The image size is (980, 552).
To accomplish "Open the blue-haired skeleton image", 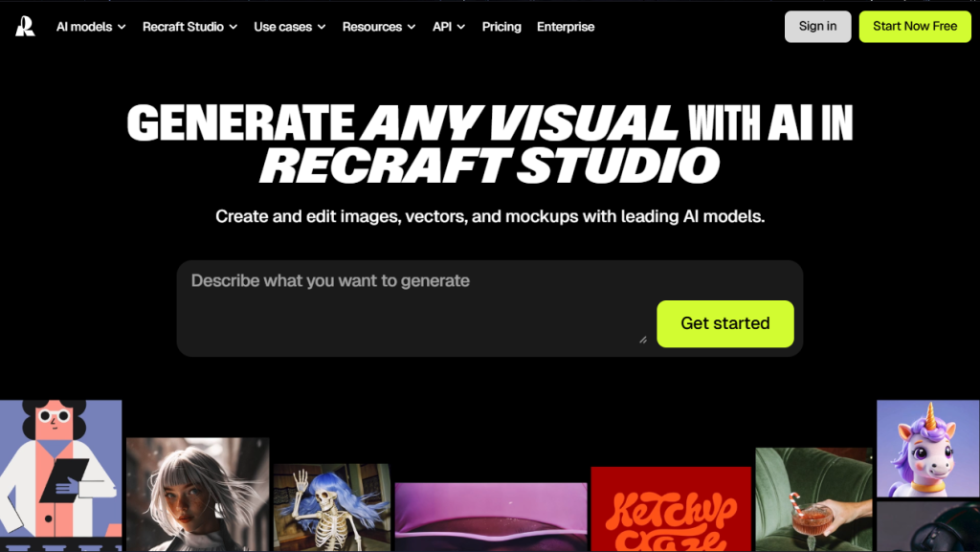I will (332, 508).
